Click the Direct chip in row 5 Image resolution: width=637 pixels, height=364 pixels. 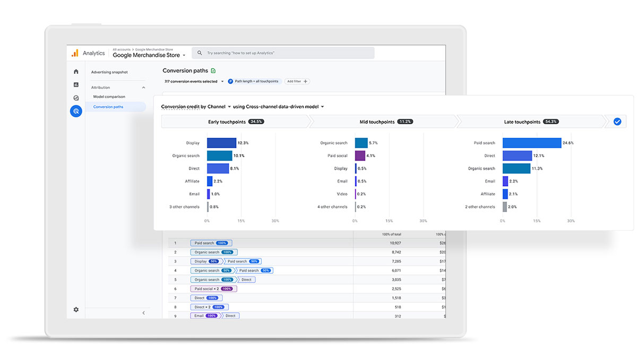pyautogui.click(x=246, y=280)
